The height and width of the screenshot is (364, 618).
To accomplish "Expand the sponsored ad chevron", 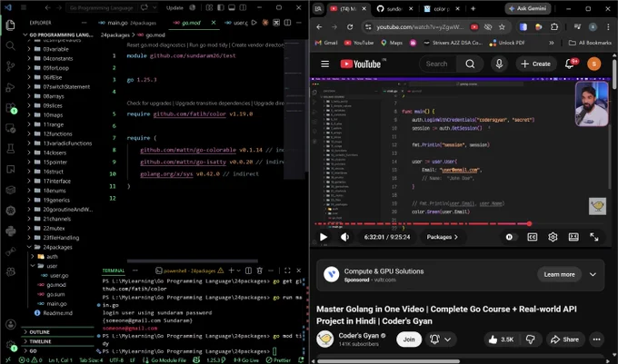I will pos(593,274).
